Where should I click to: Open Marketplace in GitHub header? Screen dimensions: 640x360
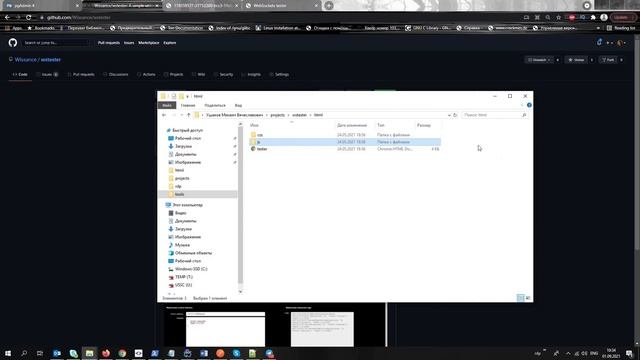click(149, 42)
